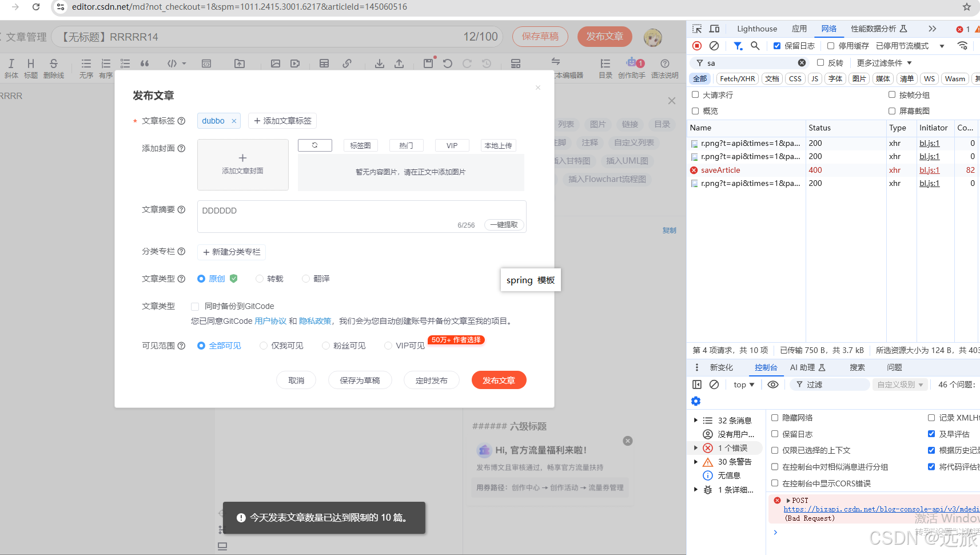Open the 已停用节流模式 throttling dropdown
This screenshot has width=980, height=555.
(910, 46)
